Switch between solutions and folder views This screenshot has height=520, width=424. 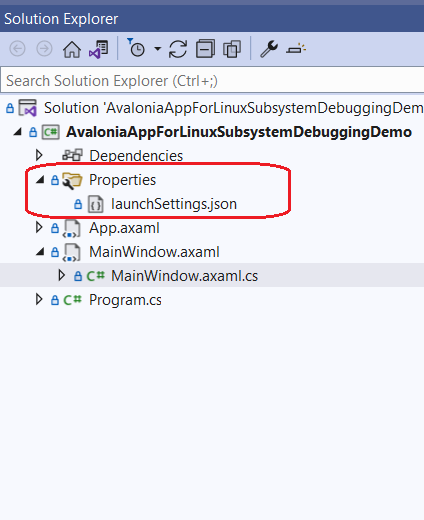[99, 49]
